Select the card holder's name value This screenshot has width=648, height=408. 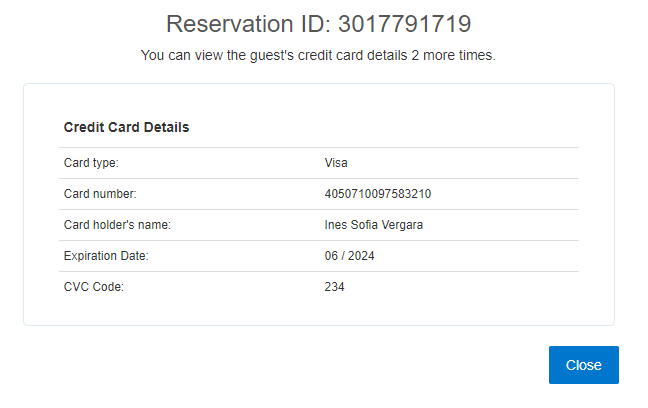coord(374,225)
